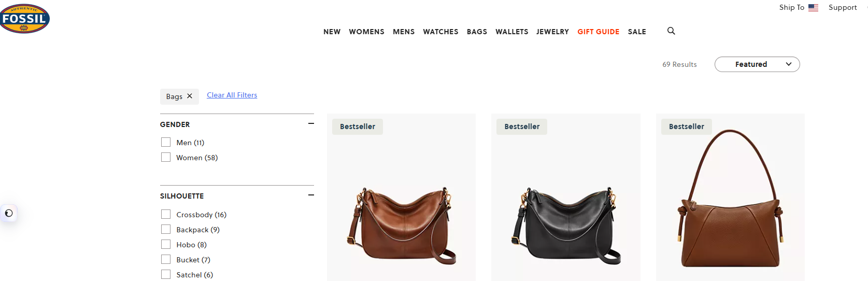Open the GIFT GUIDE menu item
The width and height of the screenshot is (868, 281).
(599, 32)
